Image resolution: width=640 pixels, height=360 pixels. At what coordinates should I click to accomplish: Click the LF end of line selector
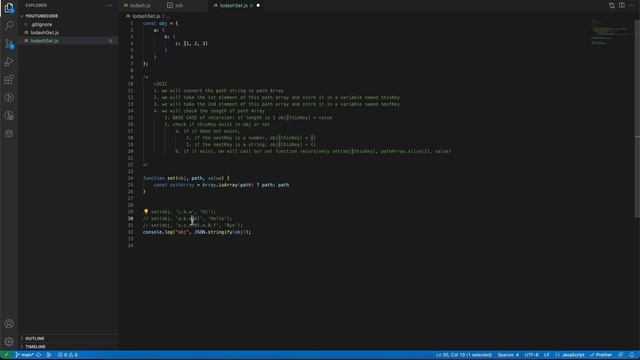(x=547, y=355)
